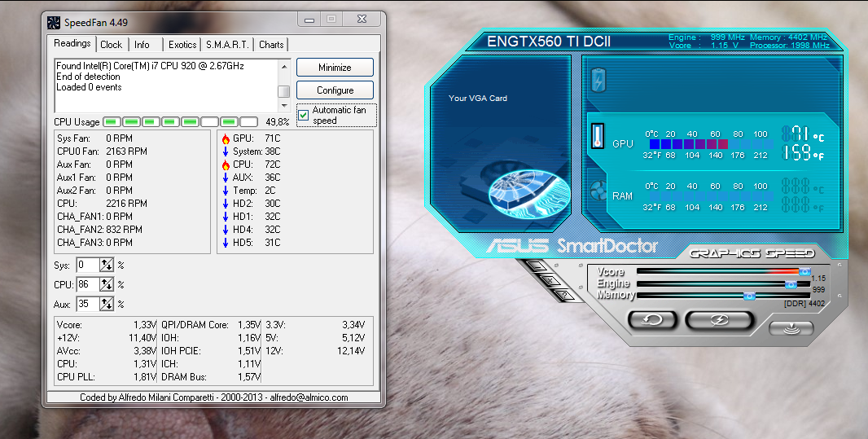The image size is (868, 439).
Task: Click the SmartDoctor settings dropdown signal button
Action: coord(791,328)
